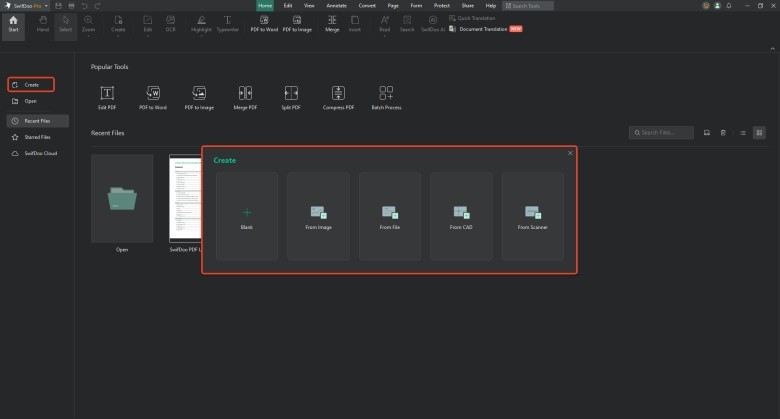Click the Create toolbar icon

(x=118, y=24)
